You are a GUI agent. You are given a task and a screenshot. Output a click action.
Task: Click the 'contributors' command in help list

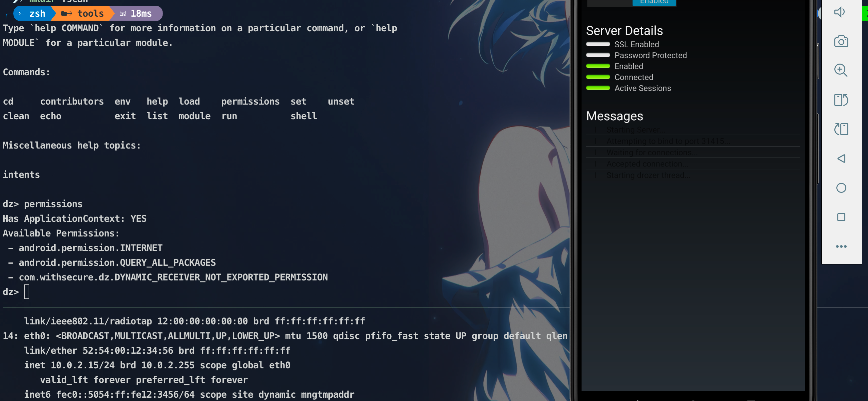click(72, 102)
